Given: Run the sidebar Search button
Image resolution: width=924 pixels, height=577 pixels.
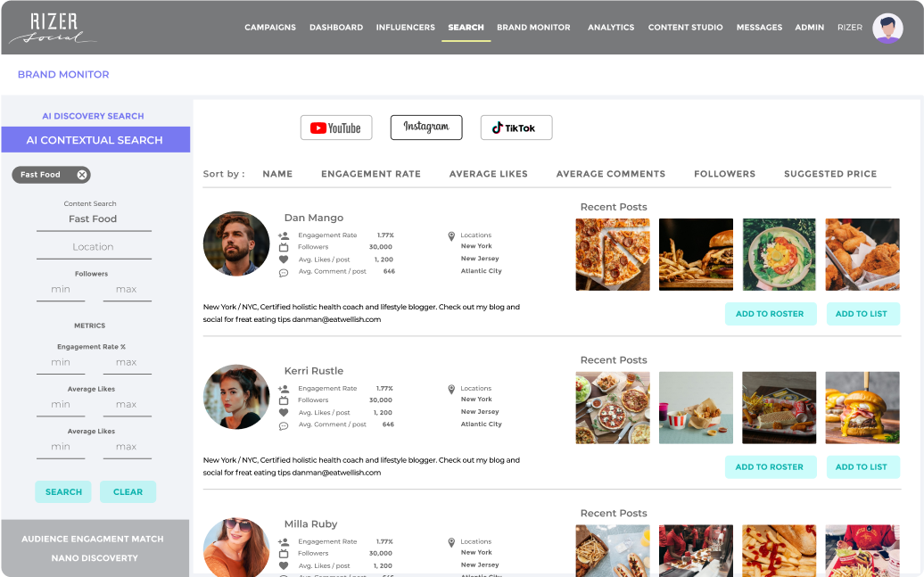Looking at the screenshot, I should [x=63, y=491].
